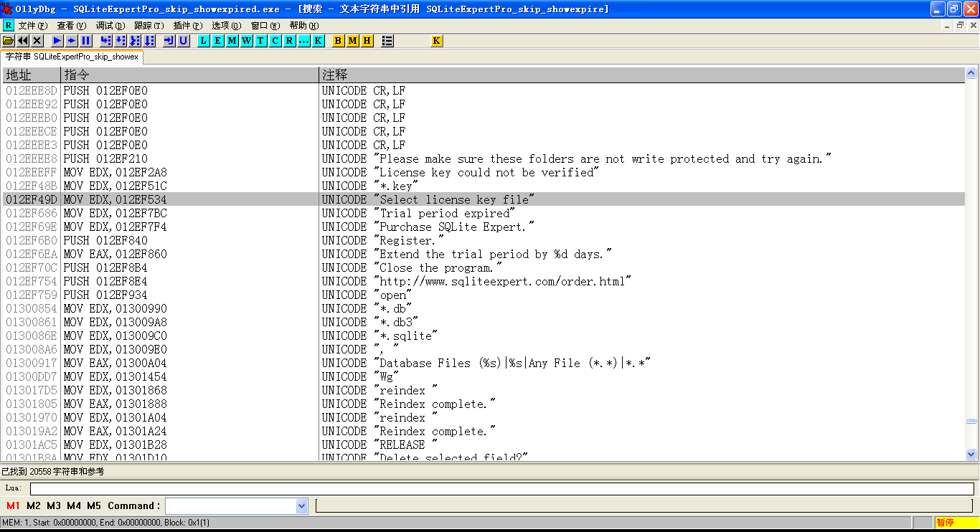Select row "Purchase SQLite Expert."
The width and height of the screenshot is (980, 532).
484,227
